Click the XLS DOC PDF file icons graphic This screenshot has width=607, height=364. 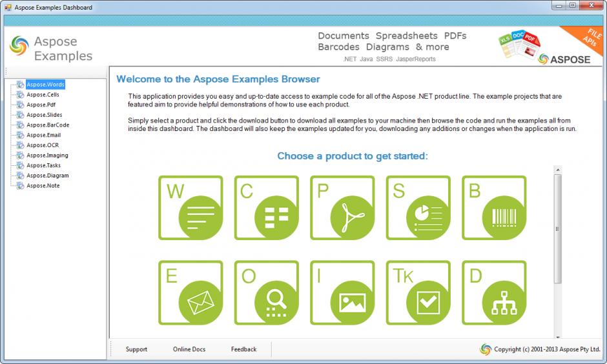[x=519, y=45]
